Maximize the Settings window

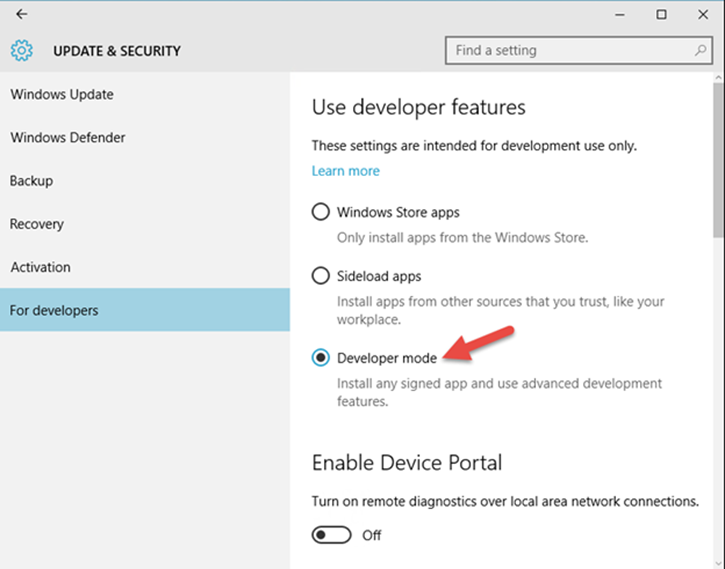661,15
